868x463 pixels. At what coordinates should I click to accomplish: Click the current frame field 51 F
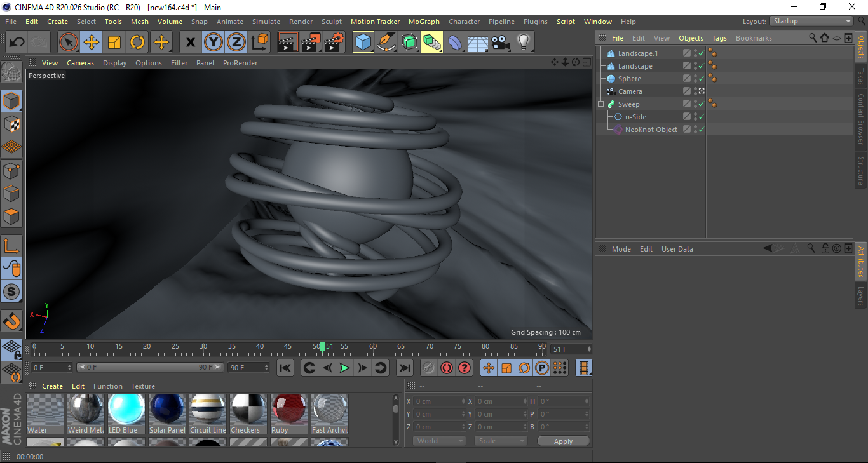[571, 349]
